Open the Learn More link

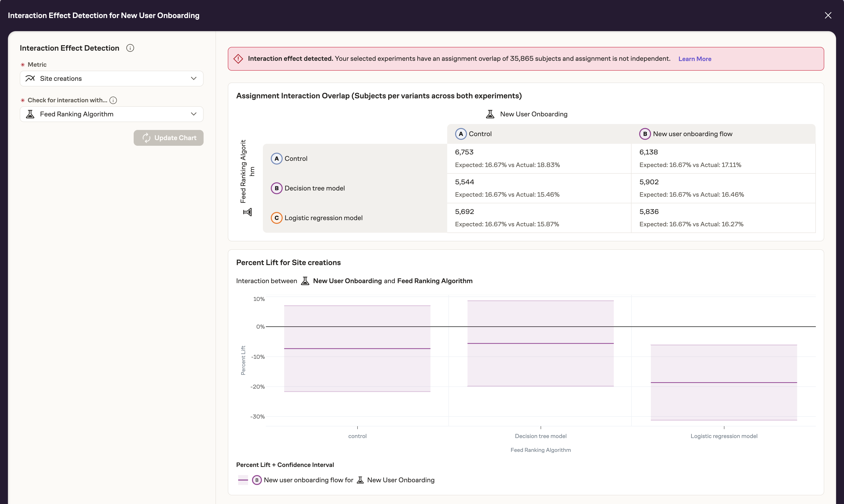pyautogui.click(x=695, y=59)
